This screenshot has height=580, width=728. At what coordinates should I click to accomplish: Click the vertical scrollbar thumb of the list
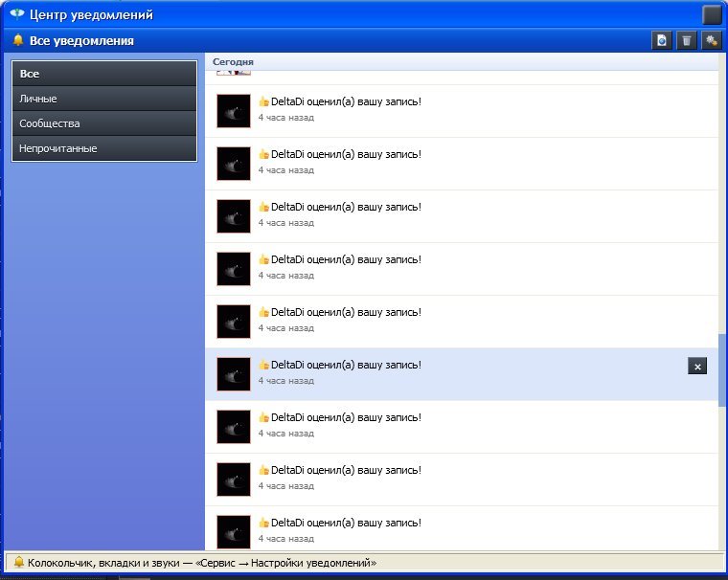(x=722, y=370)
